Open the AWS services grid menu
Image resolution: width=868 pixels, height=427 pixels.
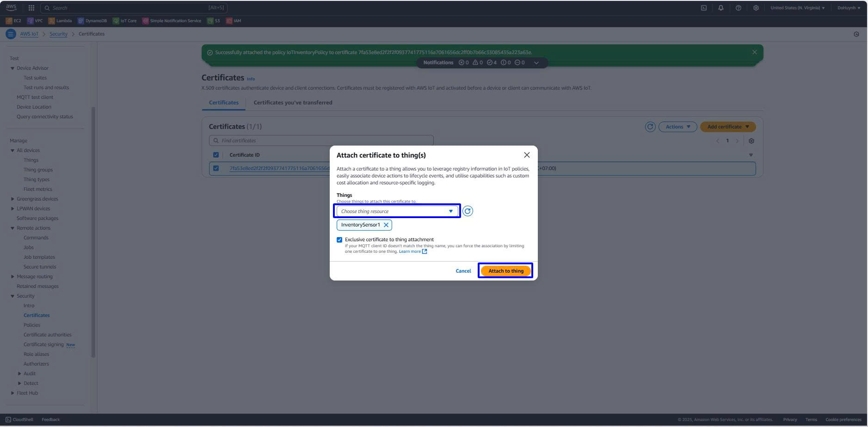(31, 8)
